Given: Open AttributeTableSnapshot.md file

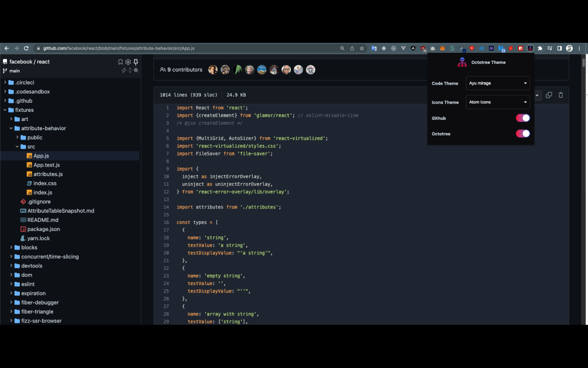Looking at the screenshot, I should coord(61,211).
